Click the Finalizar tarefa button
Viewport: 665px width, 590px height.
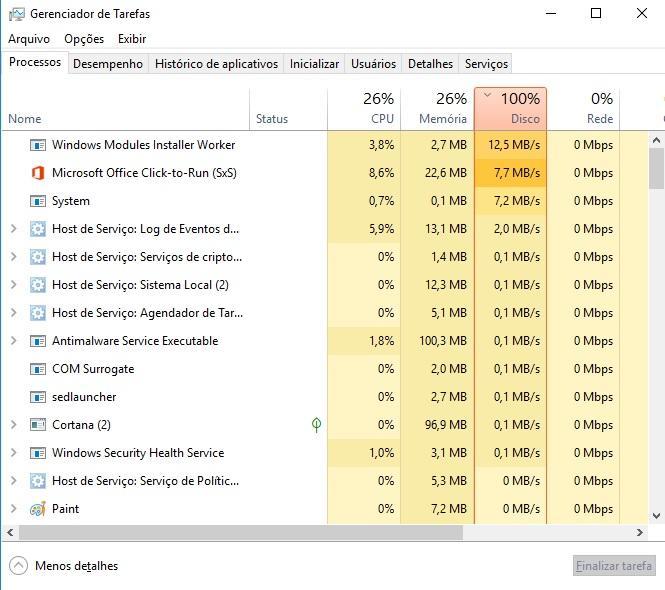pyautogui.click(x=614, y=566)
